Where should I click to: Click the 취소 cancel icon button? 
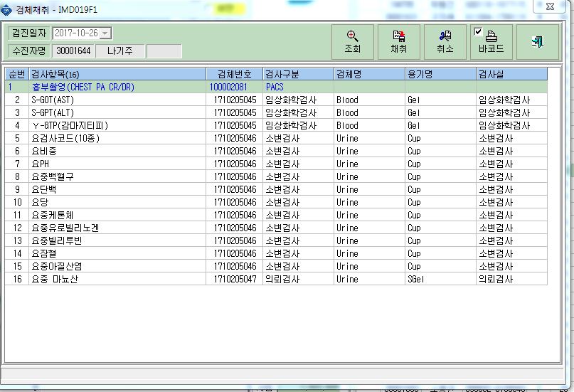click(445, 42)
